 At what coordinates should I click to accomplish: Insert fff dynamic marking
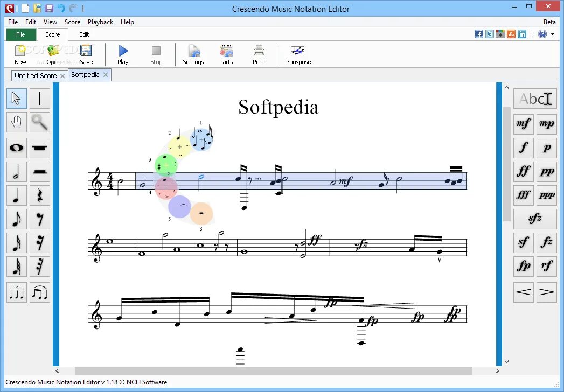[x=524, y=195]
